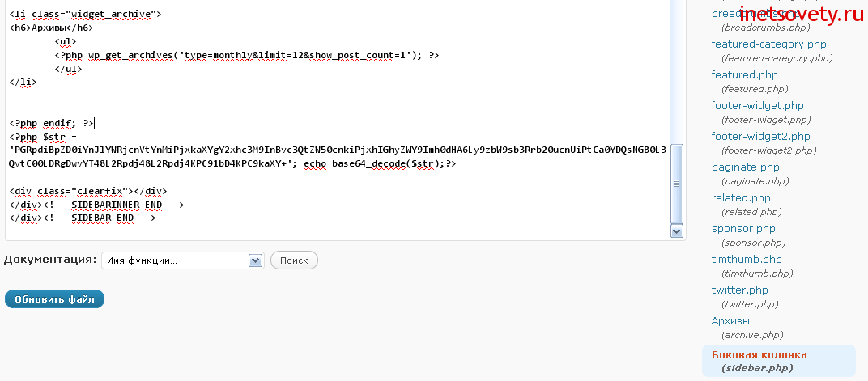Click the '$str =' code line
Image resolution: width=868 pixels, height=381 pixels.
[43, 137]
